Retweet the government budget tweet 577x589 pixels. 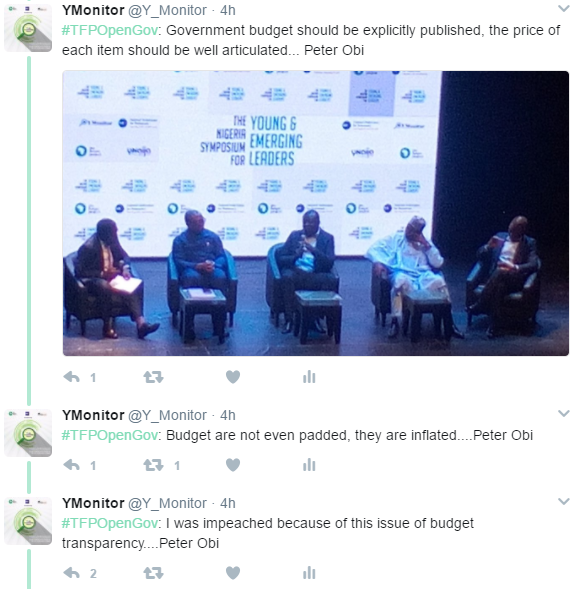point(153,377)
